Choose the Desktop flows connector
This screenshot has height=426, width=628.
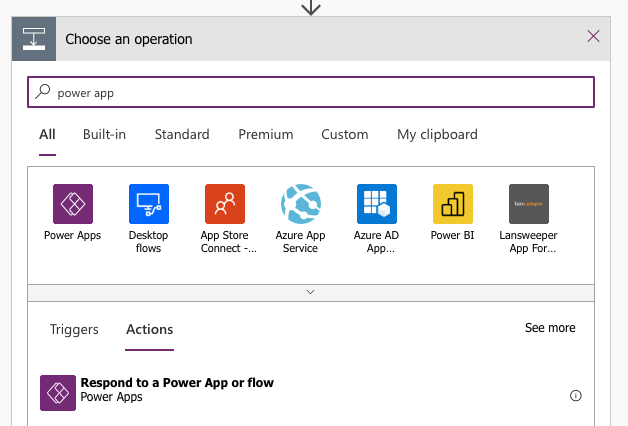tap(149, 204)
